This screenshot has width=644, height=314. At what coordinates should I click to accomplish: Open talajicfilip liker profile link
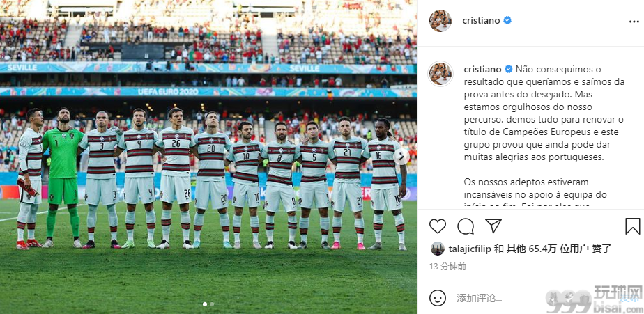coord(470,249)
